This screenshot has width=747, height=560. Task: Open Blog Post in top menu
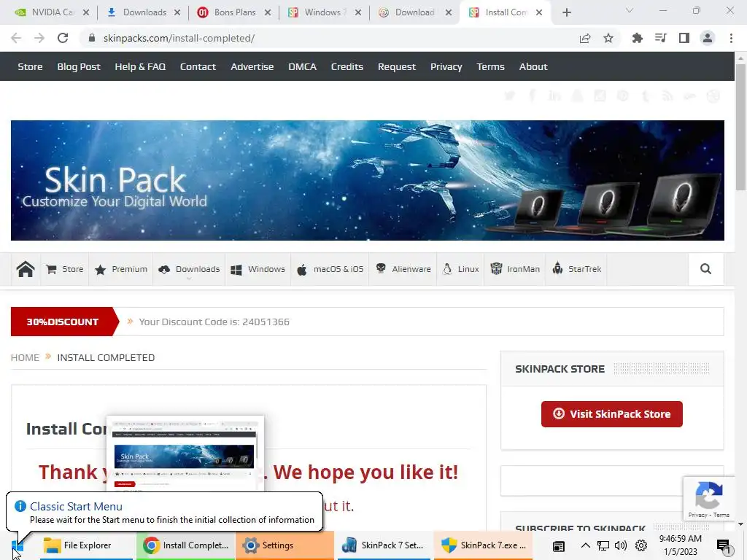click(x=79, y=66)
